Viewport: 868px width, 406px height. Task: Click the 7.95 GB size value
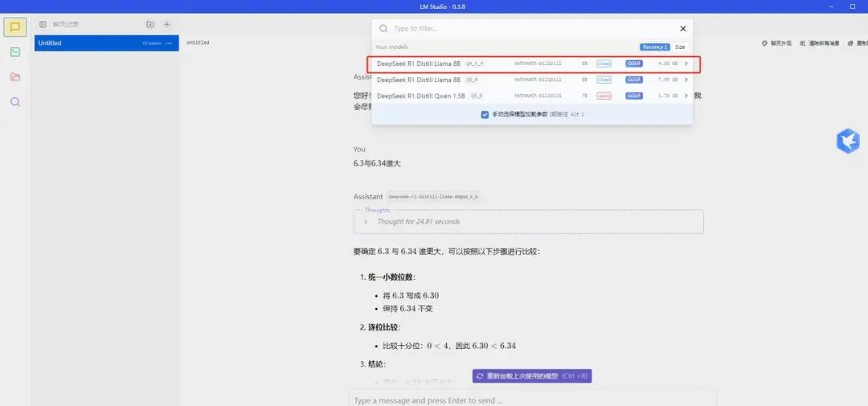point(668,80)
